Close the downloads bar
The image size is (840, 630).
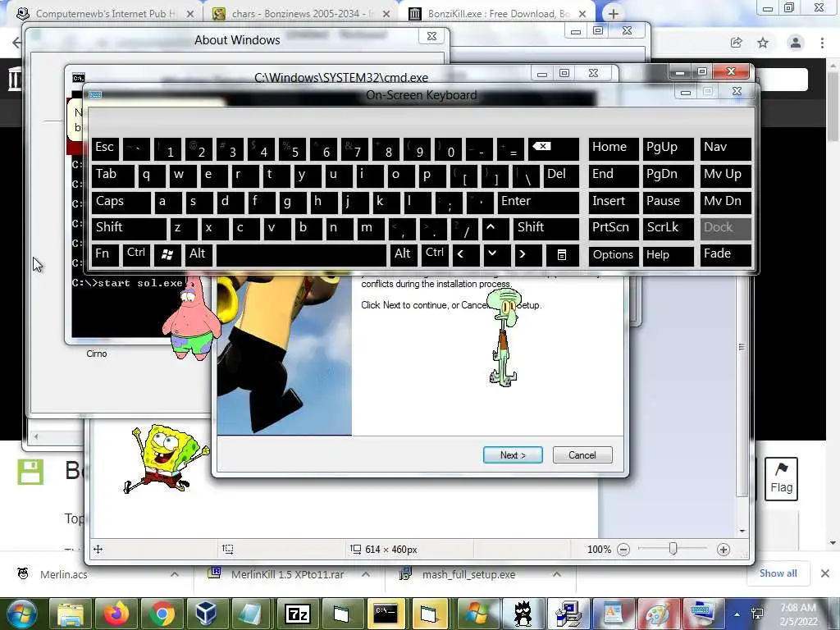(825, 573)
